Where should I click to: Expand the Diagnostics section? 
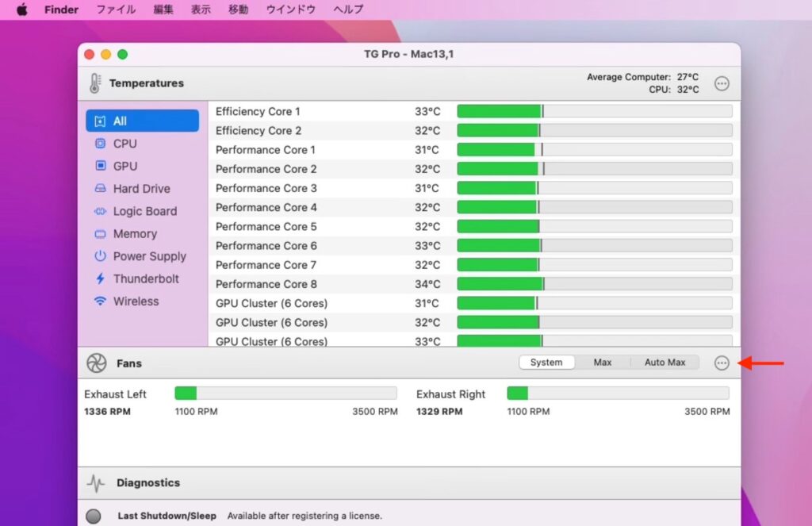[148, 482]
